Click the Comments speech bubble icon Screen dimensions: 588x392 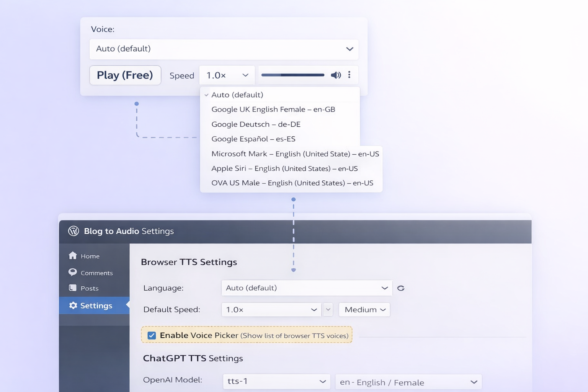[72, 272]
